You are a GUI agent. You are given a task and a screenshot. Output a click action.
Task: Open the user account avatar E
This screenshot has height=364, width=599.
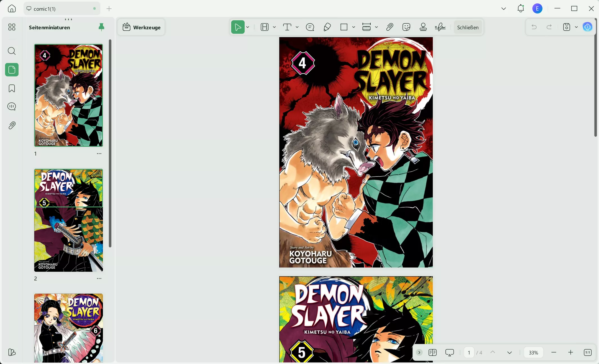pos(537,8)
